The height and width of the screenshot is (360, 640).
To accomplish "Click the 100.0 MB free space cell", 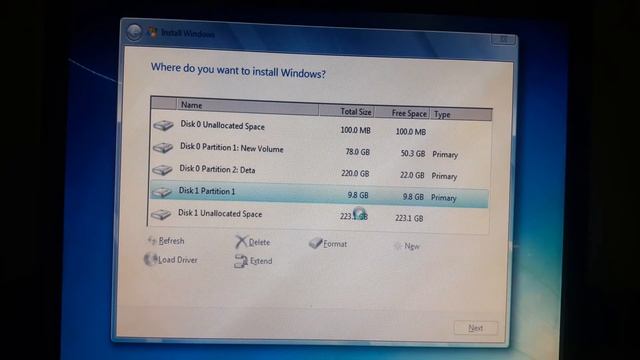I will click(411, 131).
